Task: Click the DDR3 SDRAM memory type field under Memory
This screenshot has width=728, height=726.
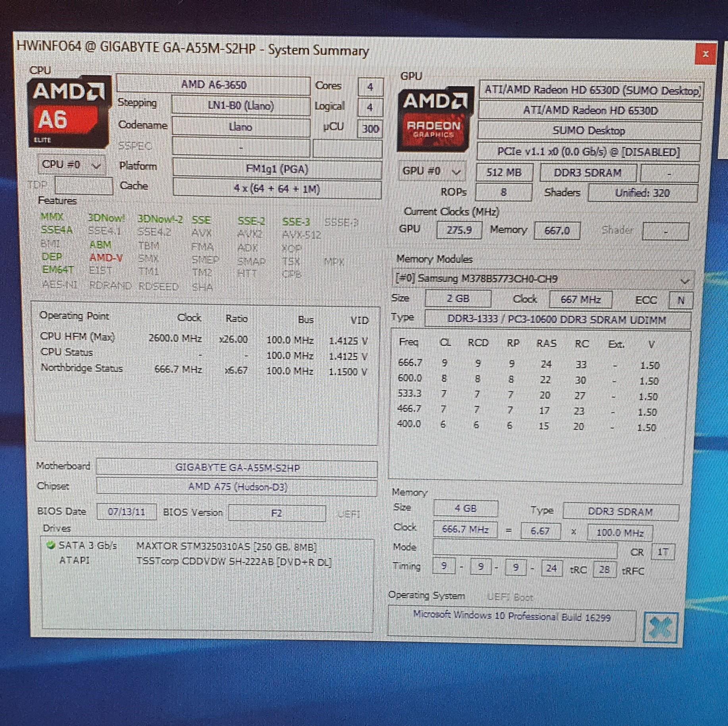Action: [x=620, y=512]
